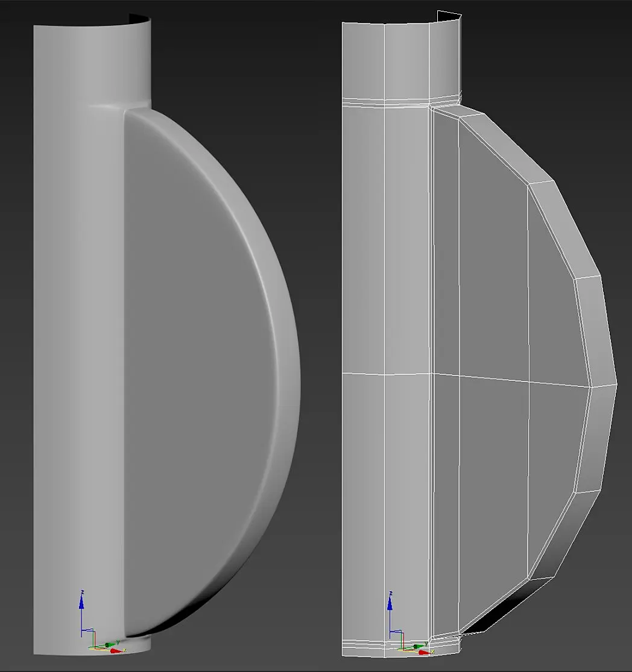This screenshot has width=632, height=672.
Task: Select the wireframe disc's large upper-middle polygon
Action: (x=493, y=257)
